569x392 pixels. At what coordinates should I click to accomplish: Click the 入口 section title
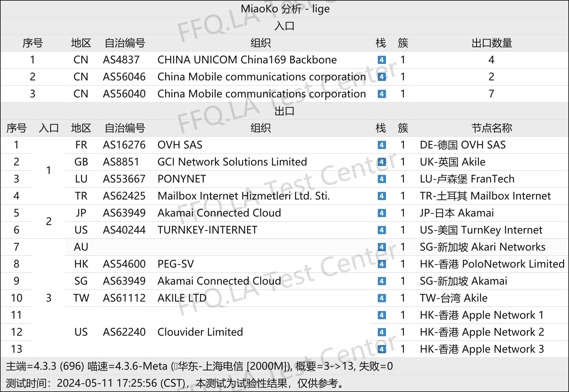pos(284,26)
